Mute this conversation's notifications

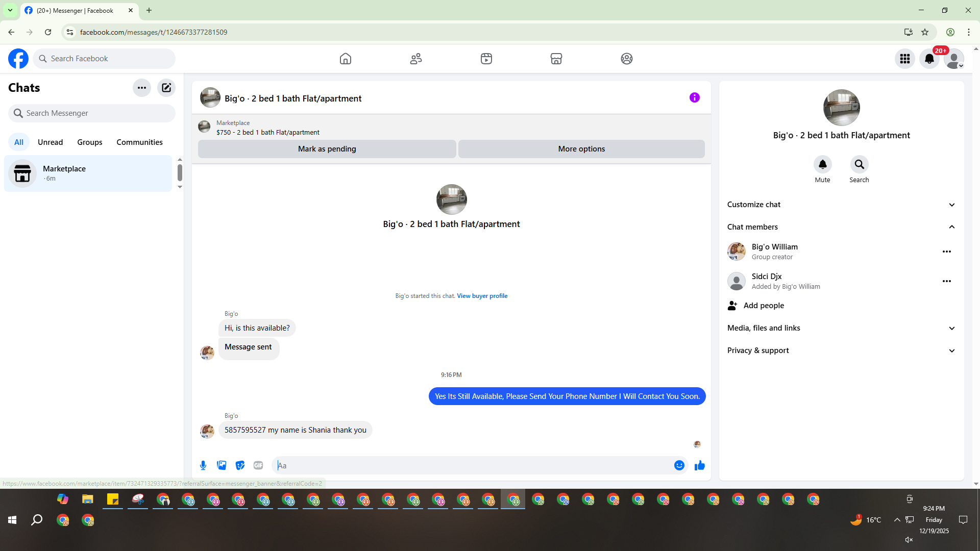click(x=822, y=165)
